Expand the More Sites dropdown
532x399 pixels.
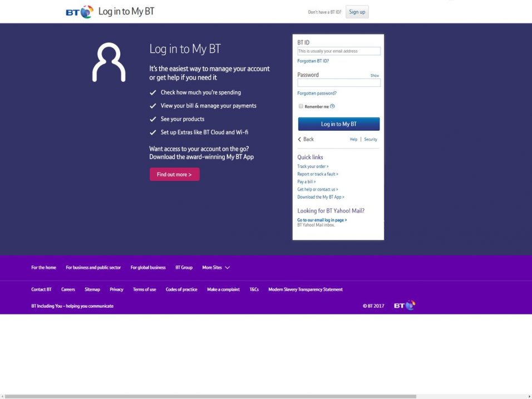pos(216,268)
